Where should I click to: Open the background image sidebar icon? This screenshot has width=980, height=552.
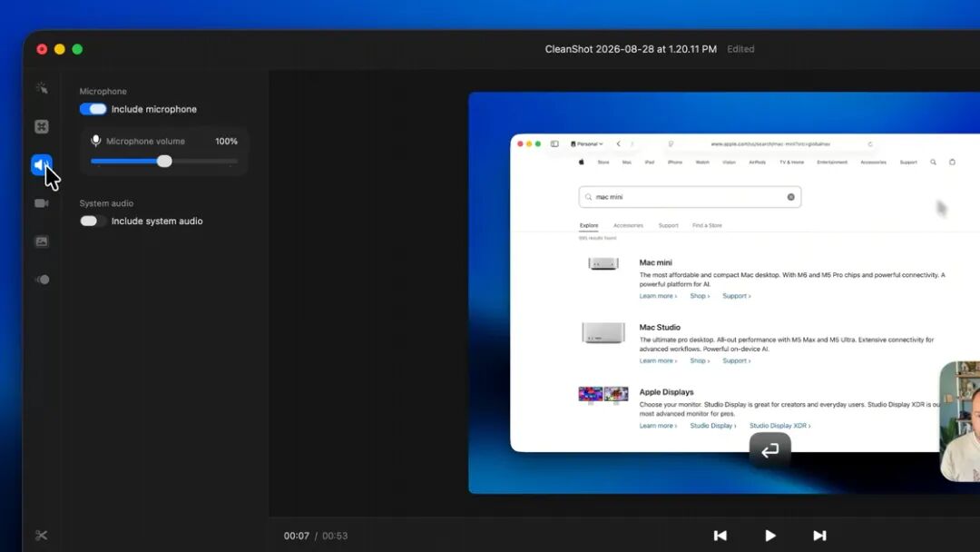pos(42,241)
